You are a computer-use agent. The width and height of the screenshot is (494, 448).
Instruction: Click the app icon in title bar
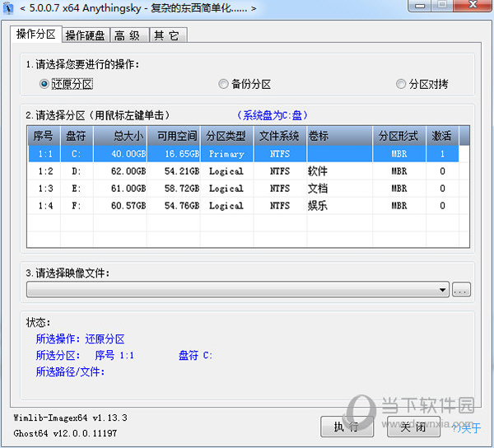coord(8,8)
